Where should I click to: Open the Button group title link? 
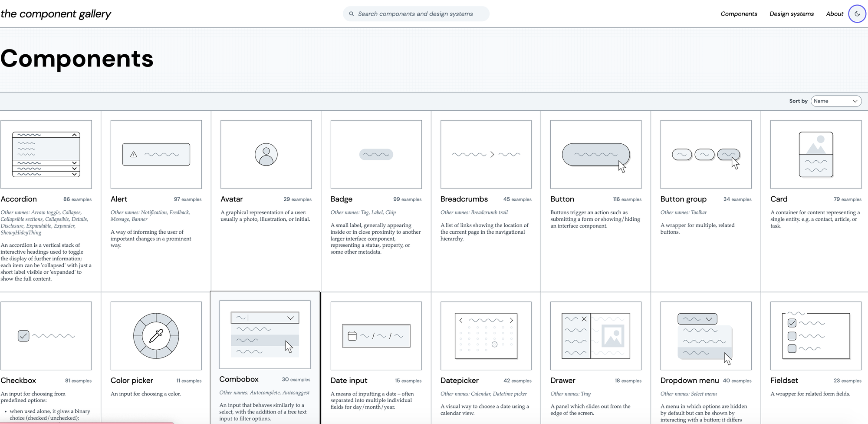click(x=683, y=199)
